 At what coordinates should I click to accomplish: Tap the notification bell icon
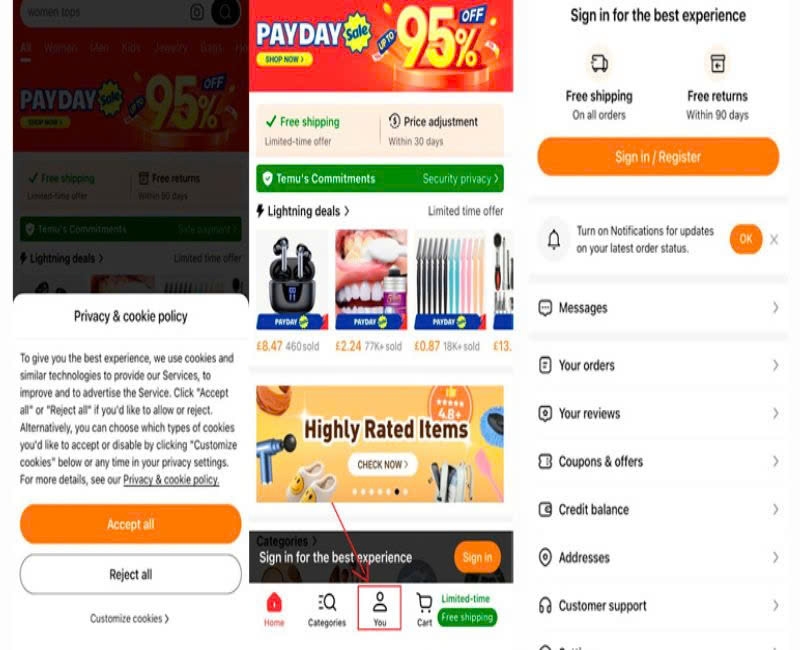pos(554,239)
